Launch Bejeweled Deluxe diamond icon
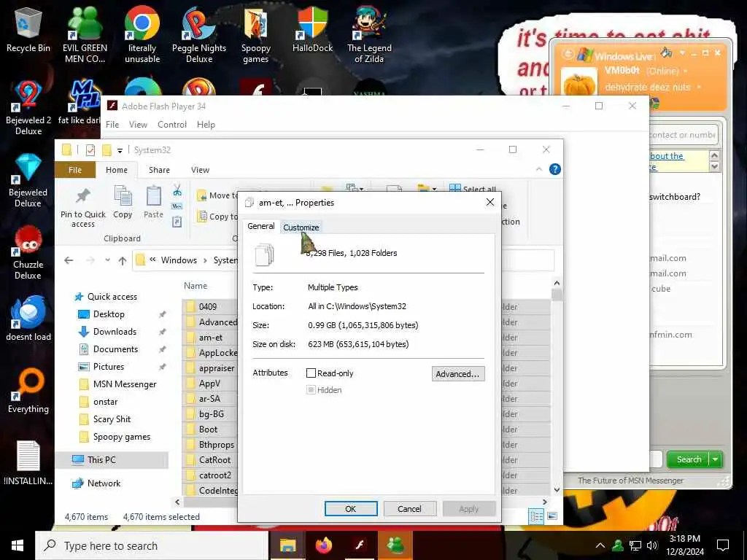This screenshot has width=747, height=560. pyautogui.click(x=28, y=180)
